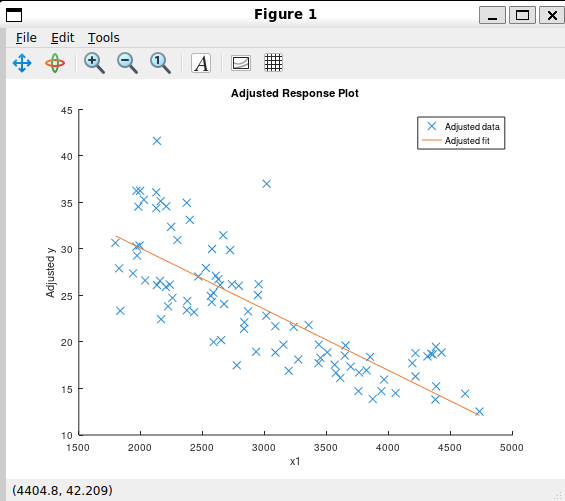Click the Figure 1 window title text

pyautogui.click(x=285, y=14)
